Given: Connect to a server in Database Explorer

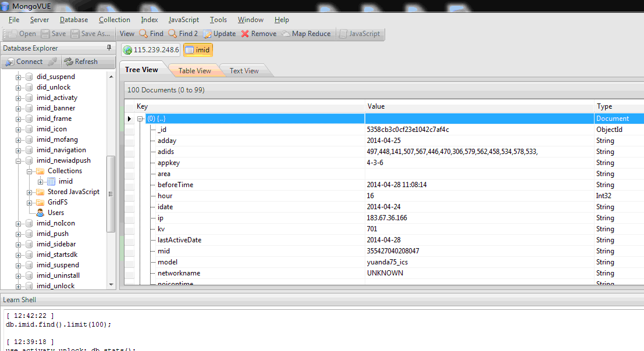Looking at the screenshot, I should (24, 62).
